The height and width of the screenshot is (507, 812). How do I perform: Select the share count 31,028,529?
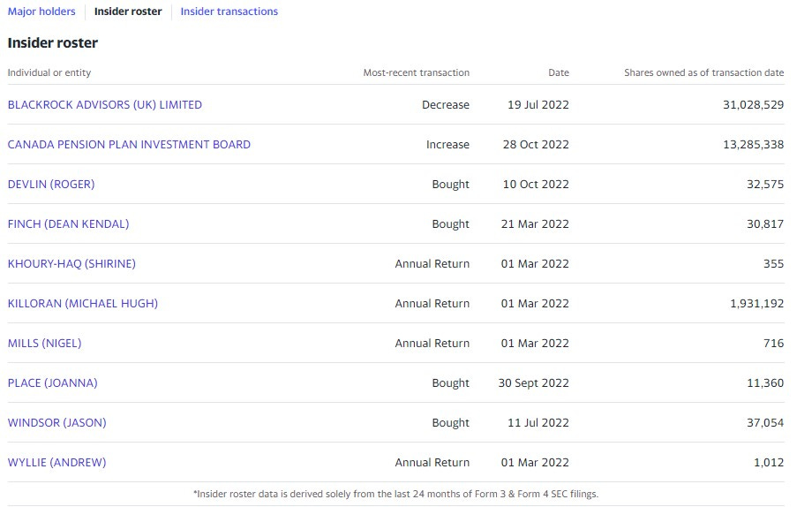[754, 105]
